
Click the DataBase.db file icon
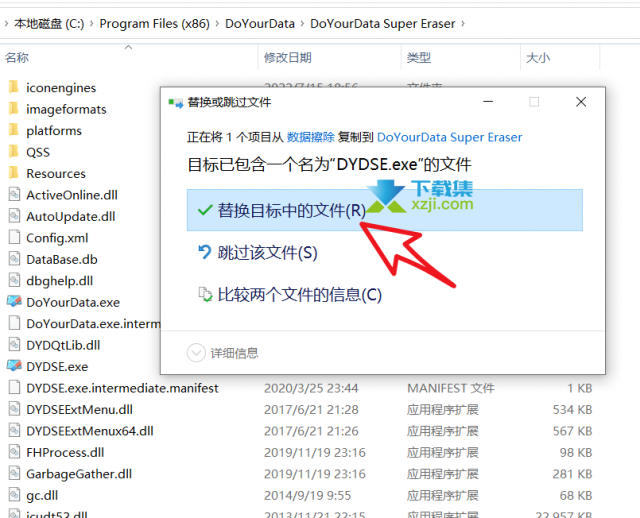click(14, 259)
